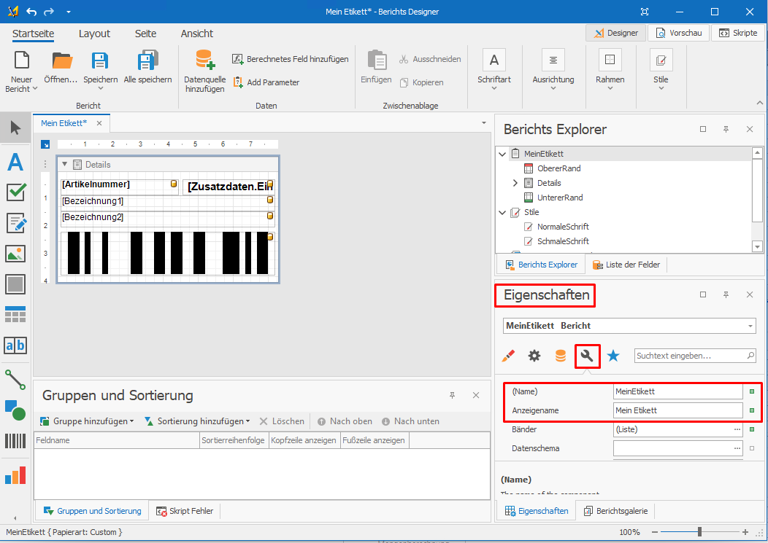Screen dimensions: 768x543
Task: Select the Character Comb tool
Action: 15,345
